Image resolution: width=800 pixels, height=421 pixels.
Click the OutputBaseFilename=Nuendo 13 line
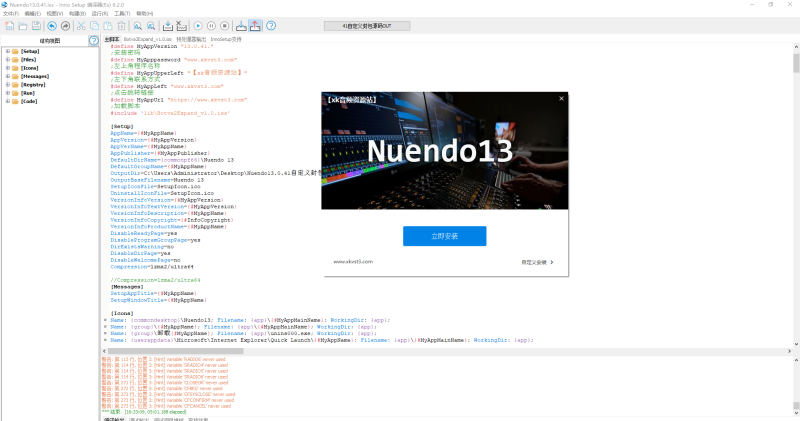(157, 180)
